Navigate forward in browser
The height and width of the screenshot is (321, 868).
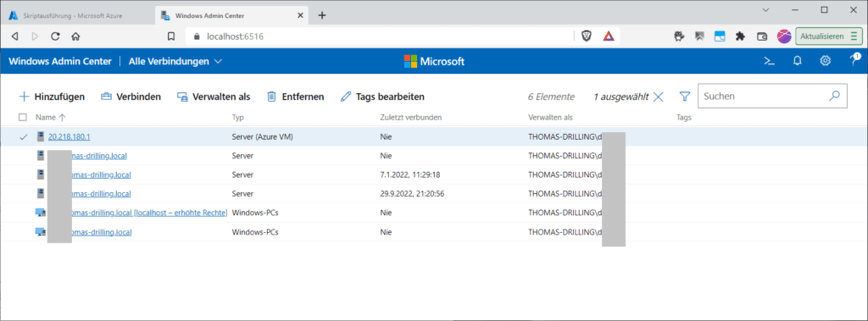pyautogui.click(x=35, y=36)
